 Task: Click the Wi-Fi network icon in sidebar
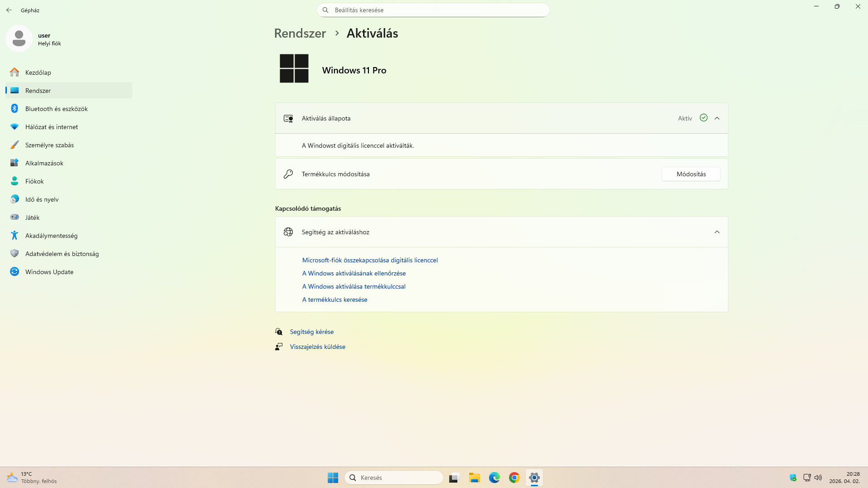coord(15,127)
